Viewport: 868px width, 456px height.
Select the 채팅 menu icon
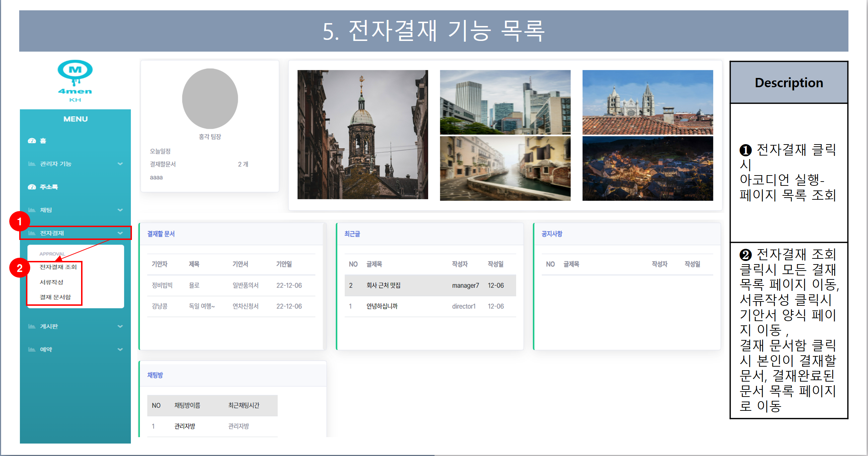point(31,210)
